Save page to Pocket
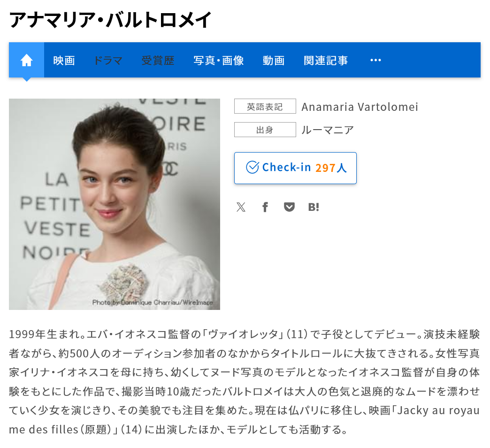Viewport: 490px width, 448px height. [x=289, y=207]
